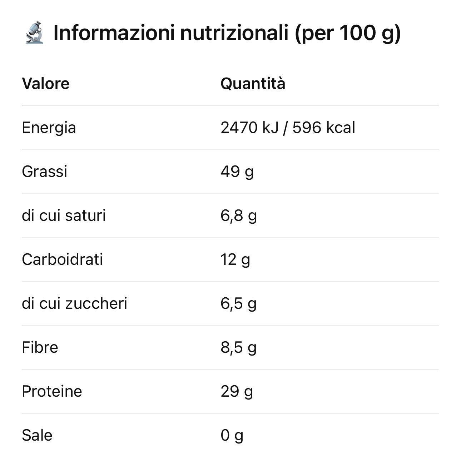Click the 0 g salt value
This screenshot has width=461, height=476.
pos(232,436)
